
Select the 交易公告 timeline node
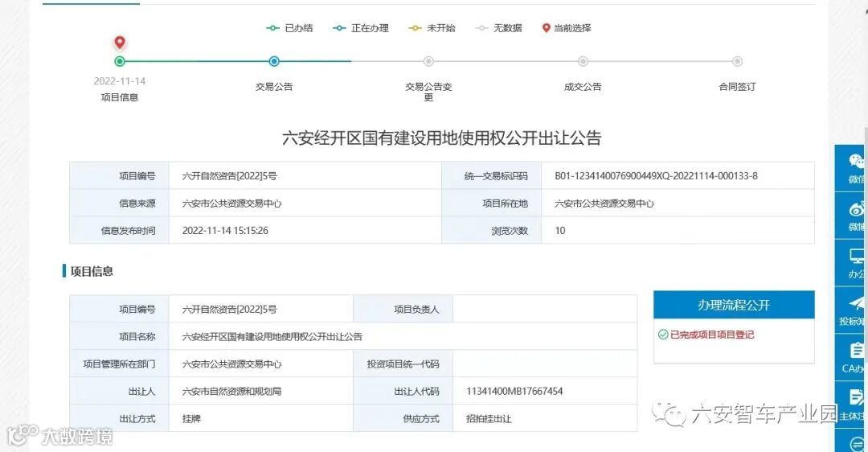point(274,61)
